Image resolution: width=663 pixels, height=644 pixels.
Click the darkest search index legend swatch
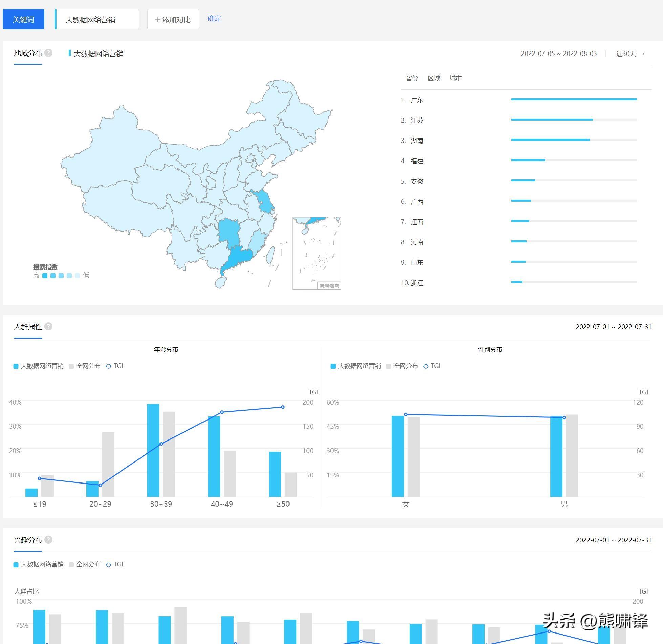pos(45,276)
